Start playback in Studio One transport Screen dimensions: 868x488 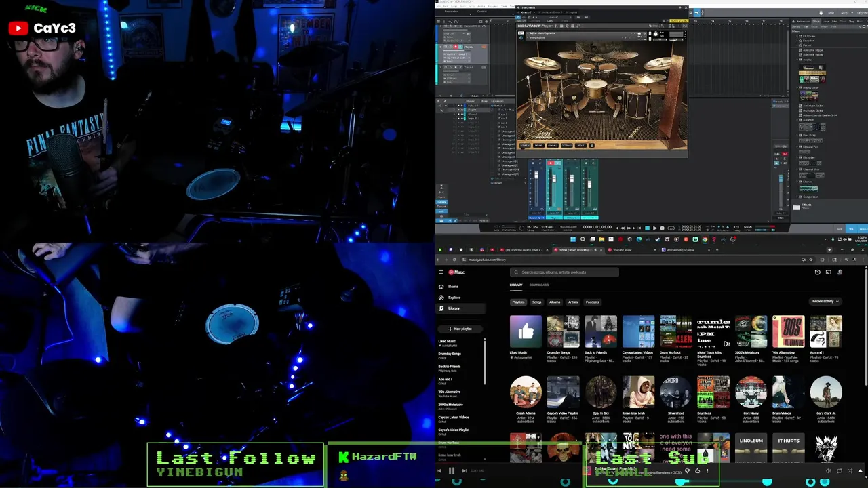click(654, 228)
